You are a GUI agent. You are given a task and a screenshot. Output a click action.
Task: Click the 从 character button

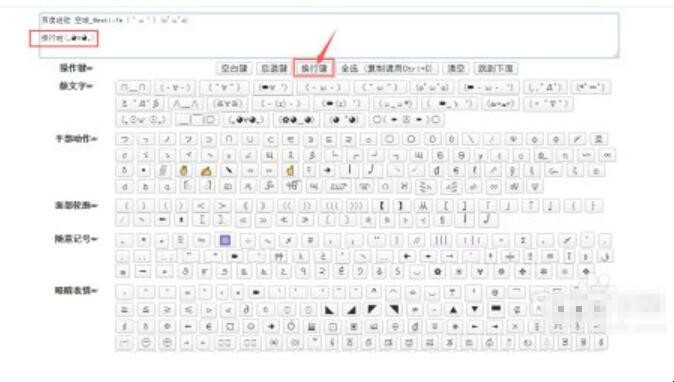(x=422, y=206)
